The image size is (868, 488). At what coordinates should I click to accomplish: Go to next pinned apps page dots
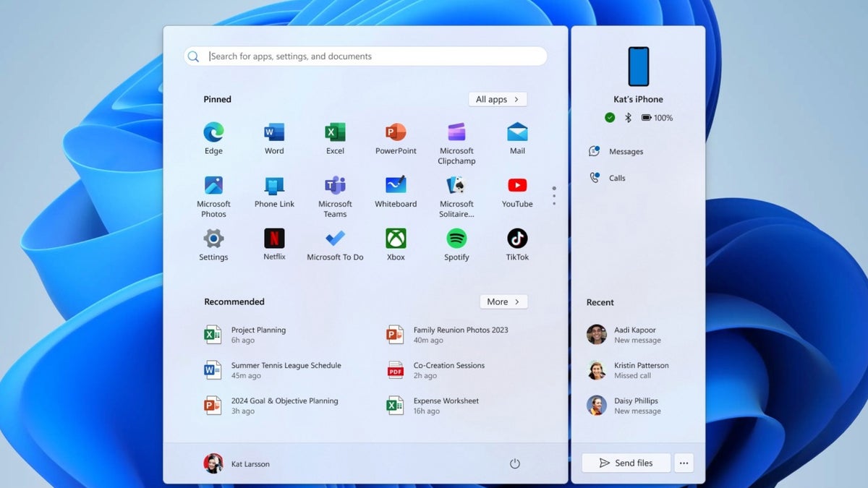(x=554, y=196)
